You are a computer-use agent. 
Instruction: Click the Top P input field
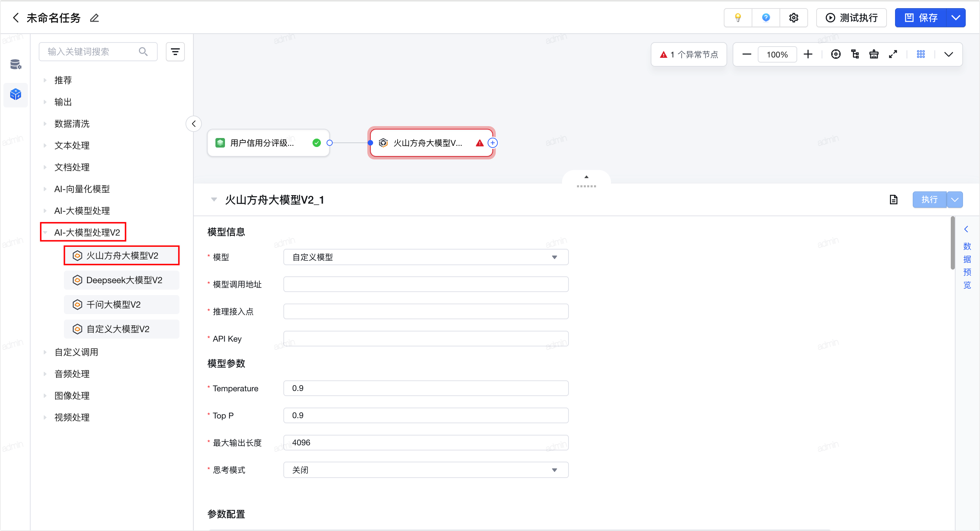[426, 415]
